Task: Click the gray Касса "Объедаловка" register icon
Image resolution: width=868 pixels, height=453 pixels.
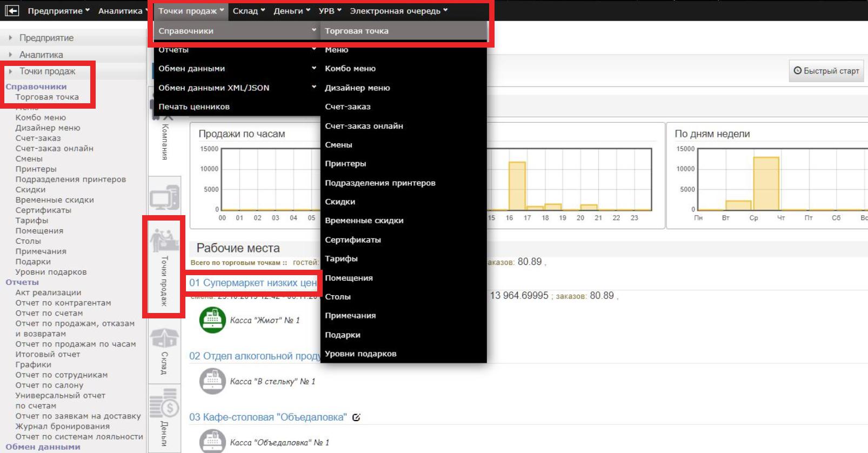Action: pyautogui.click(x=212, y=442)
